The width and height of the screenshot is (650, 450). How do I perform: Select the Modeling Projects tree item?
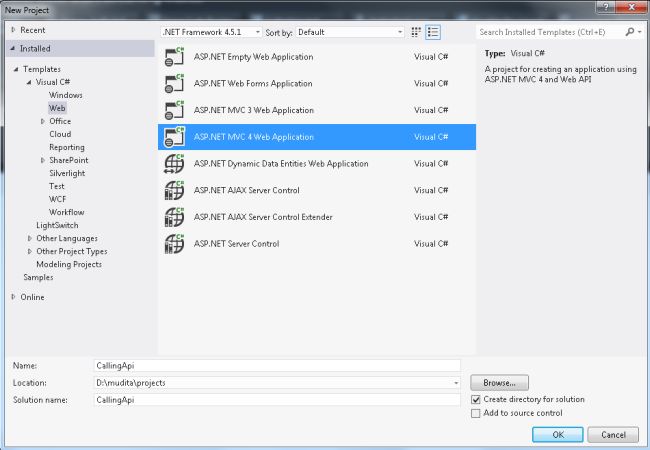point(69,264)
